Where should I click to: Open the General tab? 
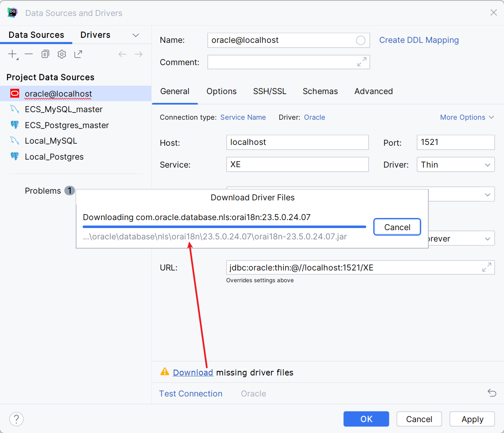coord(175,91)
